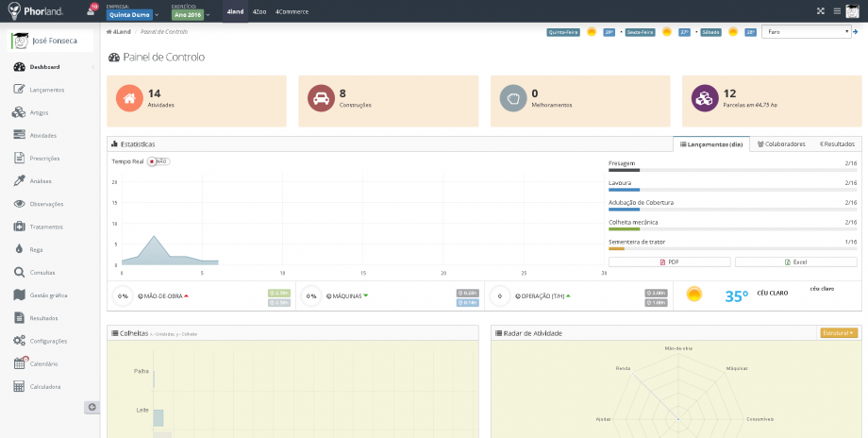
Task: Click the Gestão gráfica map icon
Action: coord(20,295)
